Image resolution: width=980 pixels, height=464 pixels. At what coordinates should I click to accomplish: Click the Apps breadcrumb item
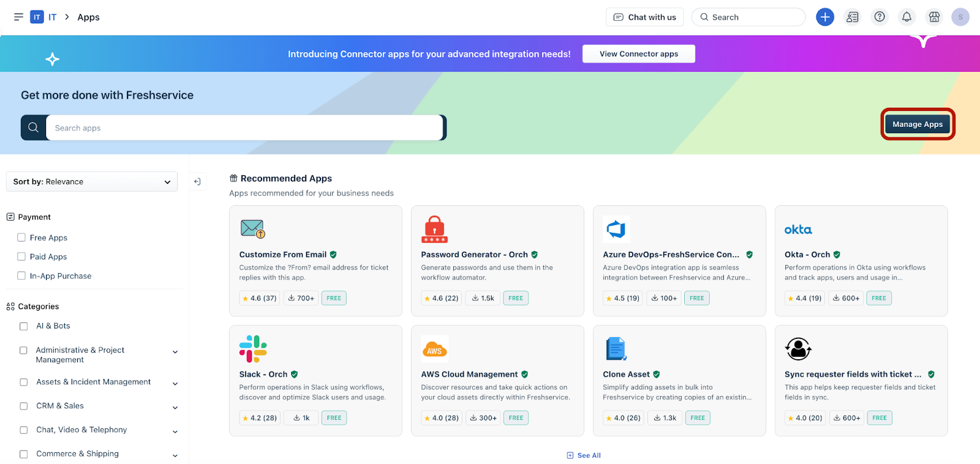pos(88,17)
